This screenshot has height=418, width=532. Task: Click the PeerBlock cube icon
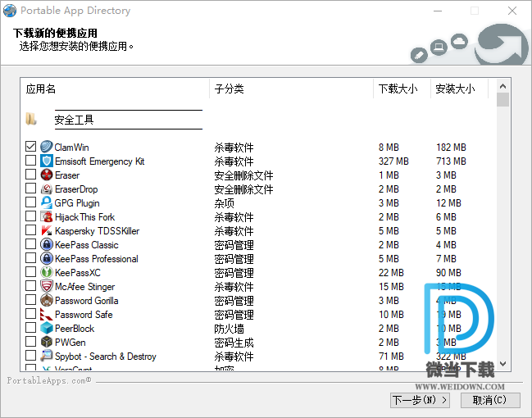[x=47, y=328]
